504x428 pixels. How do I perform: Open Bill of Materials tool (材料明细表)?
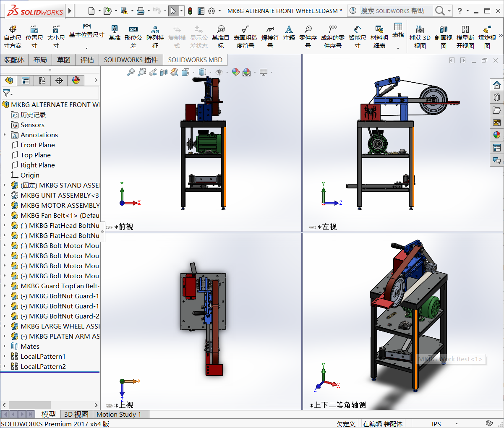[379, 37]
